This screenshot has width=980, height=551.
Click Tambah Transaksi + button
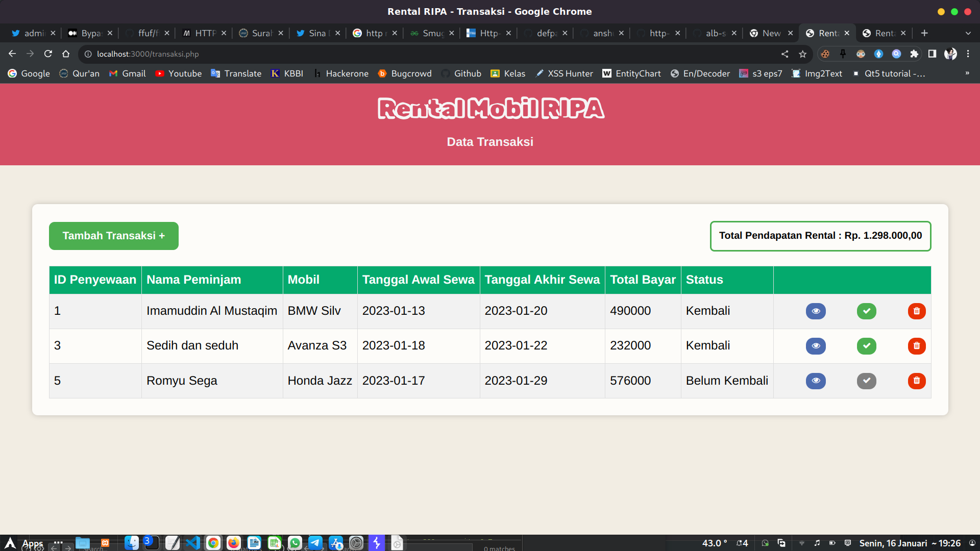click(x=113, y=236)
